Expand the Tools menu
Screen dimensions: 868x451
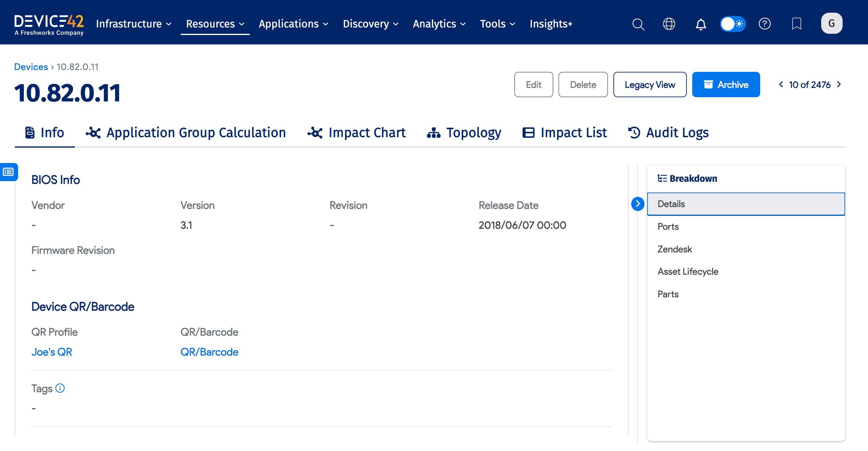click(x=497, y=24)
